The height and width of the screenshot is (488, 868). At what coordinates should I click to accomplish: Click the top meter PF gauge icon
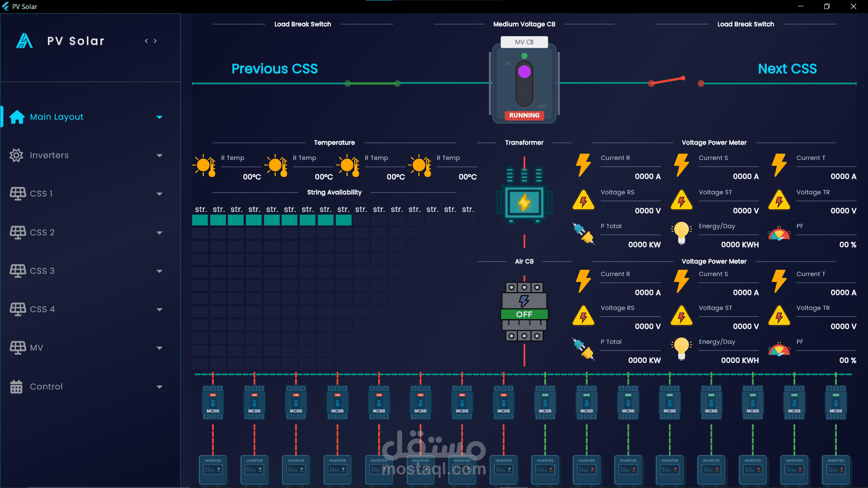(x=779, y=234)
